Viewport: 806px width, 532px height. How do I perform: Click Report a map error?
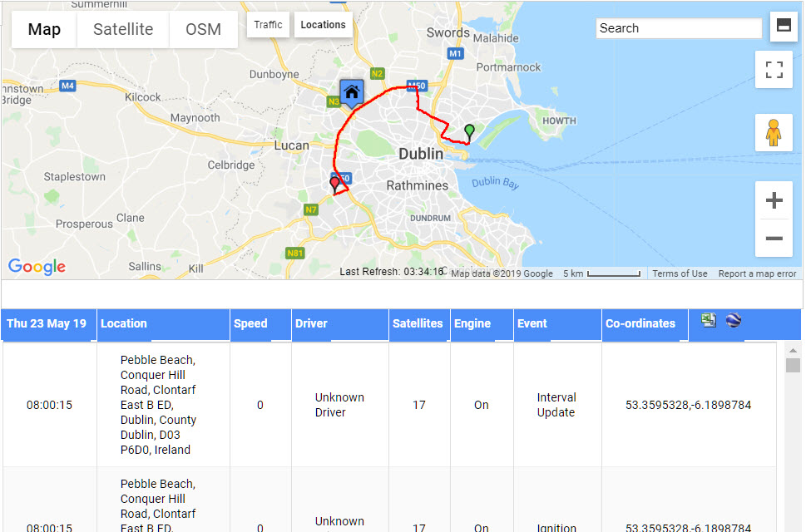point(757,273)
